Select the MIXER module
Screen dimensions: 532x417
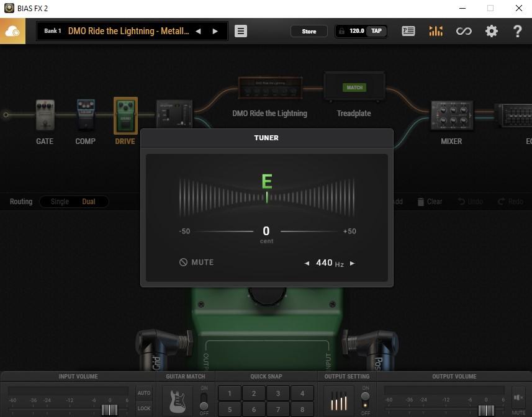point(451,115)
